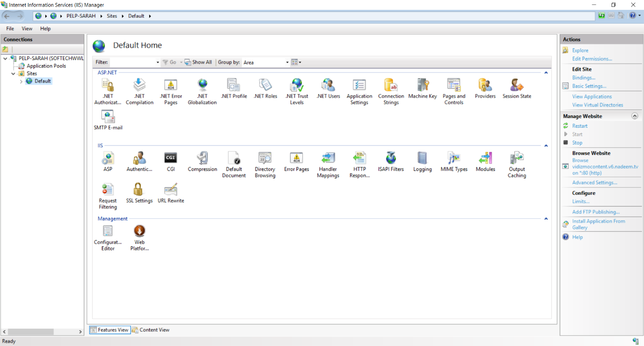Screen dimensions: 644x346
Task: Open the Configuration Editor icon
Action: coord(108,232)
